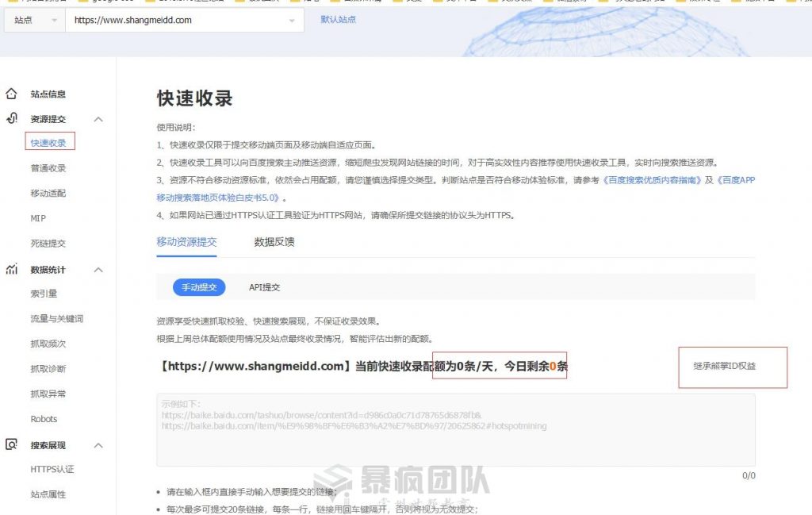This screenshot has width=812, height=515.
Task: Click the 继承熊掌ID权益 button
Action: pos(725,366)
